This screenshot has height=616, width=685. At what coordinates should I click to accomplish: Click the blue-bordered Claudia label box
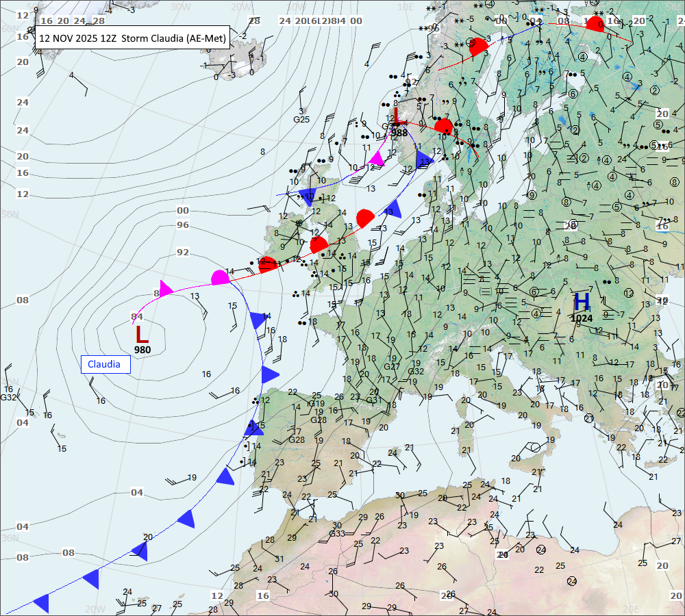105,364
